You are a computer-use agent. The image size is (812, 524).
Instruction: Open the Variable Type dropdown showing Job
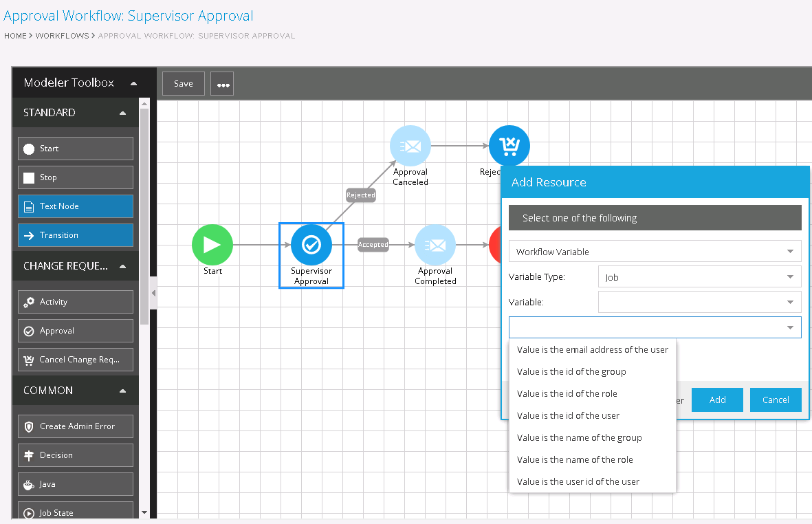699,276
